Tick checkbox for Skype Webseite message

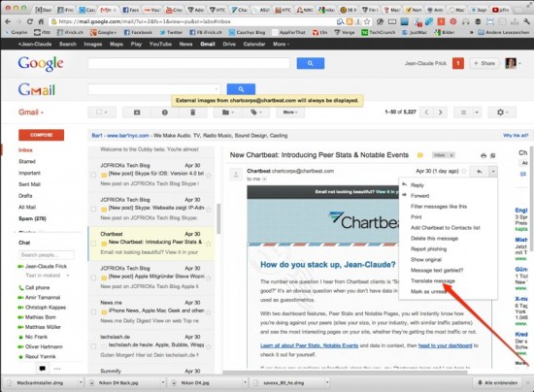coord(93,209)
